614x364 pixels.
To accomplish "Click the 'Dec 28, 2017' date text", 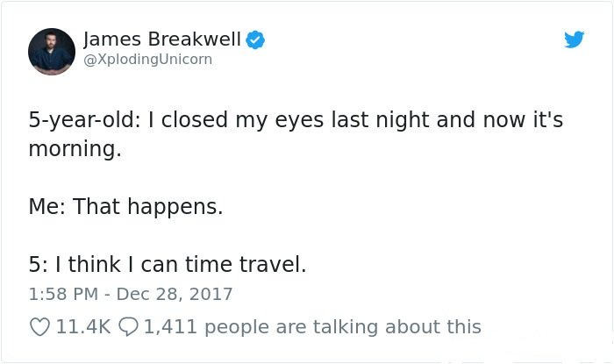I will pos(175,295).
